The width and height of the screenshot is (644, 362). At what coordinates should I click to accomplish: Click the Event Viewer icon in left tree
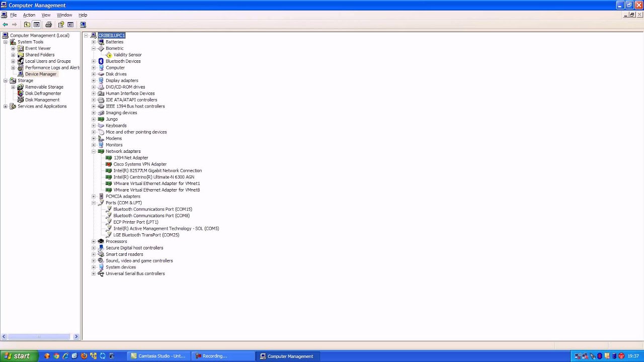point(21,48)
